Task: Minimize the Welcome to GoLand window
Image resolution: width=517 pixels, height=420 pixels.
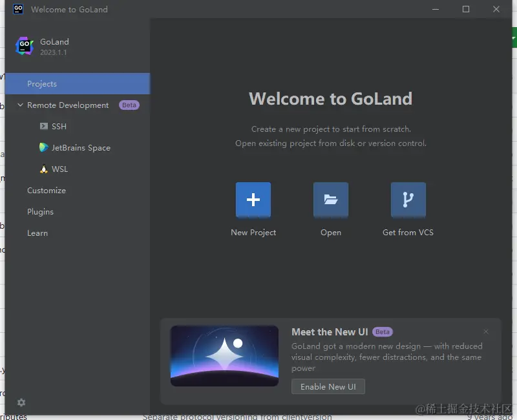Action: coord(436,9)
